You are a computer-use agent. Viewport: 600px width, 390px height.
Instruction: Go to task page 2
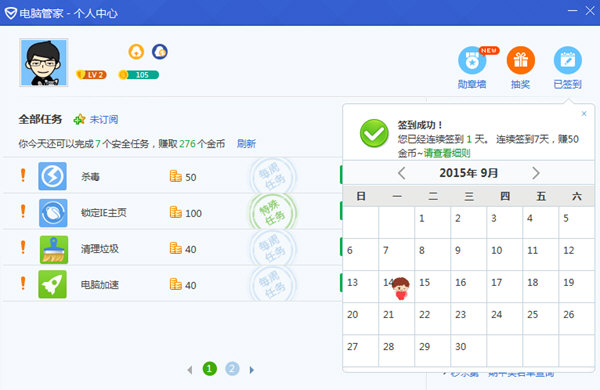(232, 369)
